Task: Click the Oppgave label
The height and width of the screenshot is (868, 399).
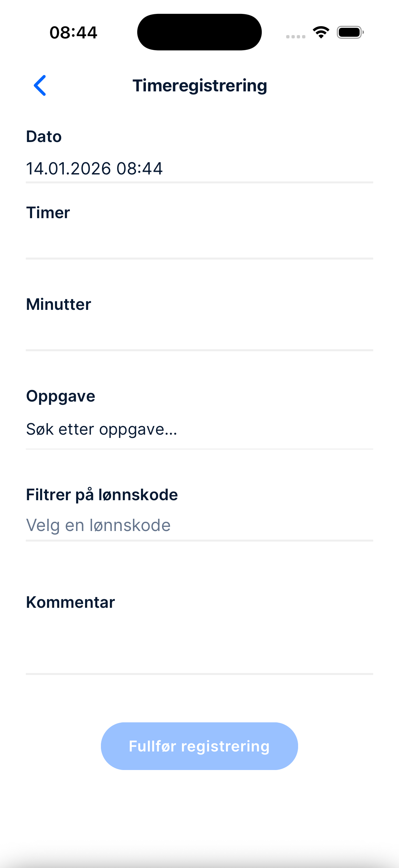Action: (x=61, y=396)
